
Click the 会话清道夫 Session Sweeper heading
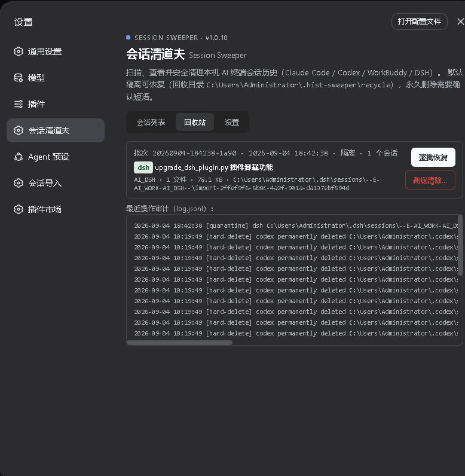click(x=186, y=54)
